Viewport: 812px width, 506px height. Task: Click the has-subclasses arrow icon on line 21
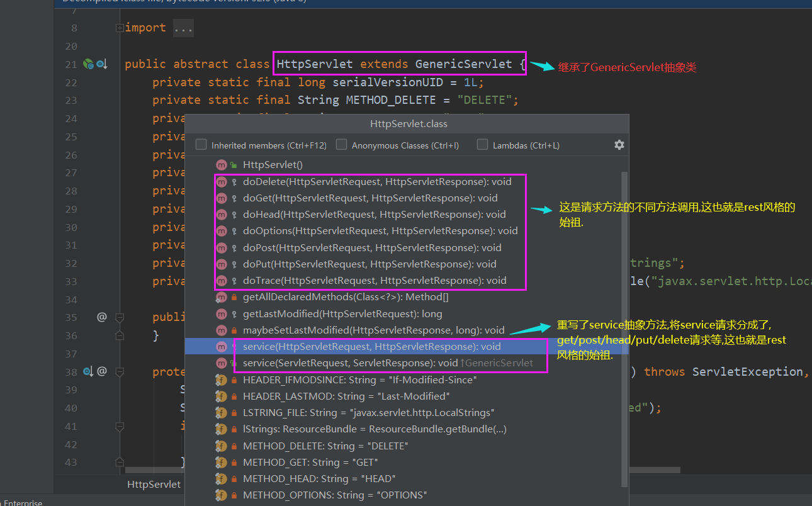(103, 64)
